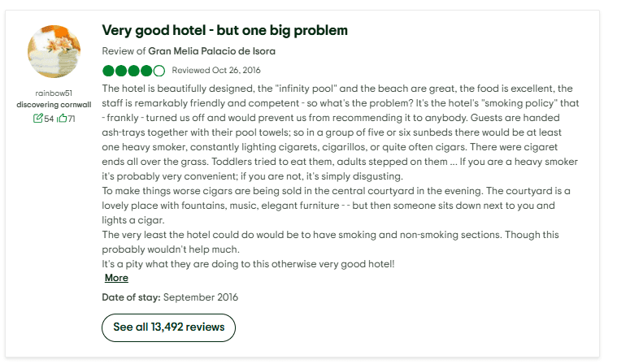
Task: Expand the review with the More link
Action: [x=116, y=278]
